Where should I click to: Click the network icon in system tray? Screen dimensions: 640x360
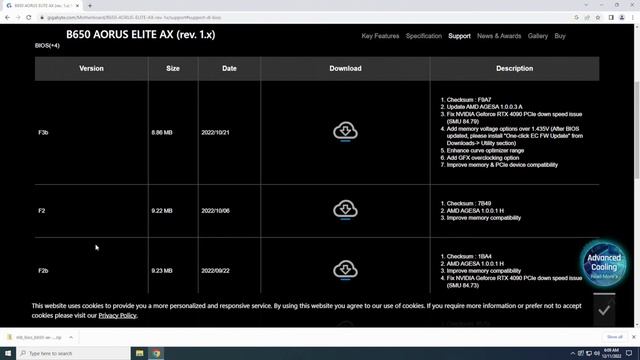pos(589,353)
